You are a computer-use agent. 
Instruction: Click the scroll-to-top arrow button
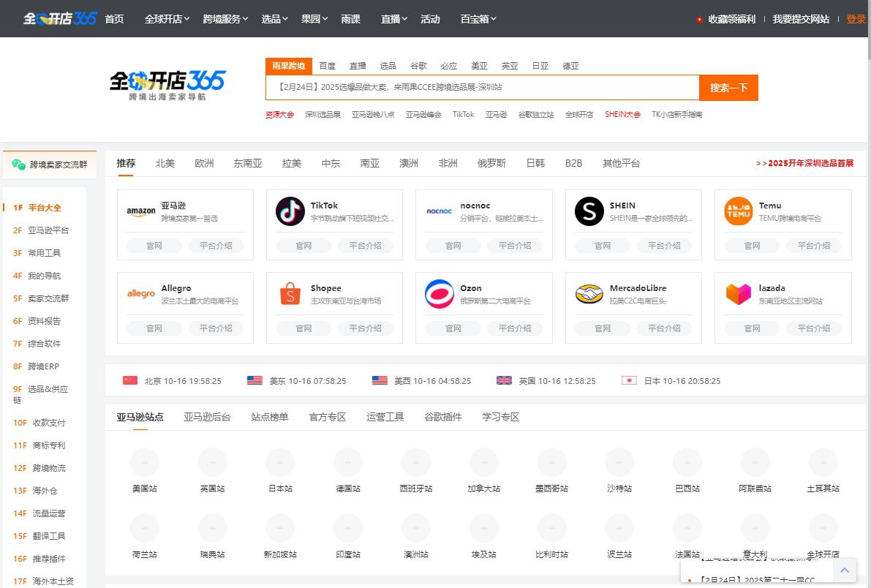click(845, 570)
